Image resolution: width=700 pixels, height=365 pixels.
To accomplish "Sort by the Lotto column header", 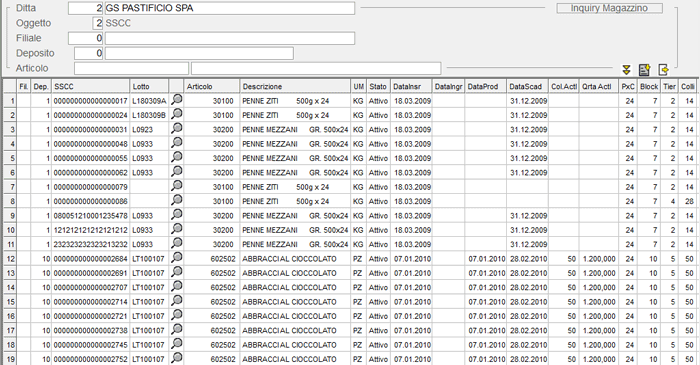I will click(x=149, y=87).
